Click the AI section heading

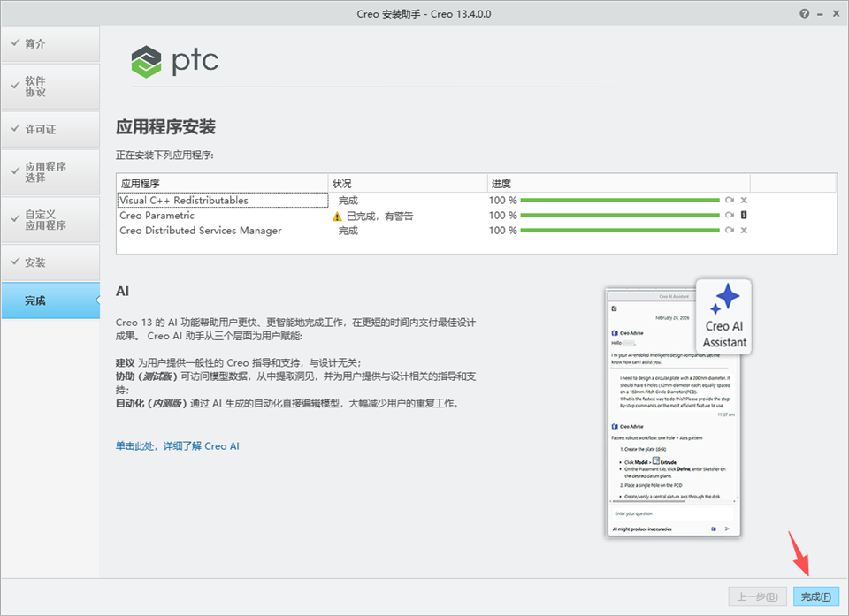(122, 292)
